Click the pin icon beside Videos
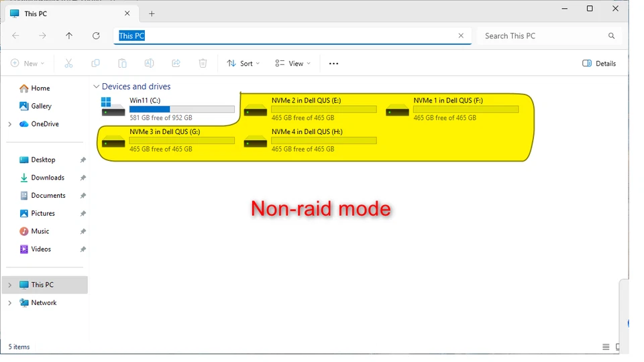The height and width of the screenshot is (362, 644). point(83,249)
